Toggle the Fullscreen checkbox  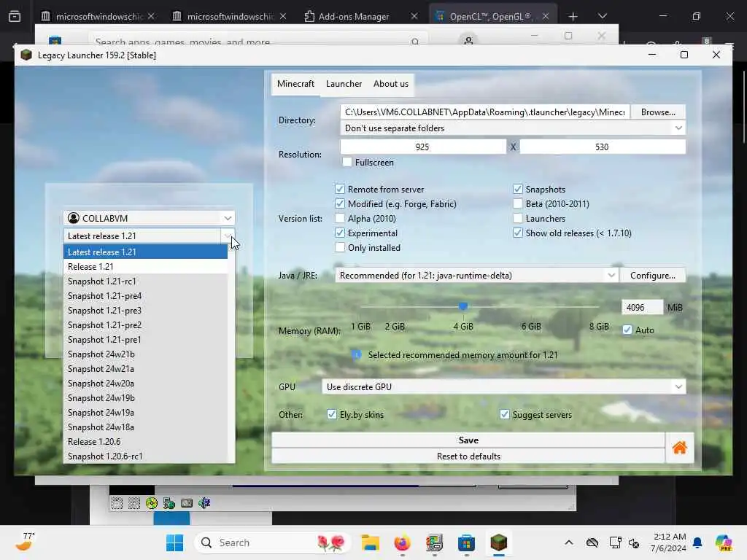click(347, 163)
